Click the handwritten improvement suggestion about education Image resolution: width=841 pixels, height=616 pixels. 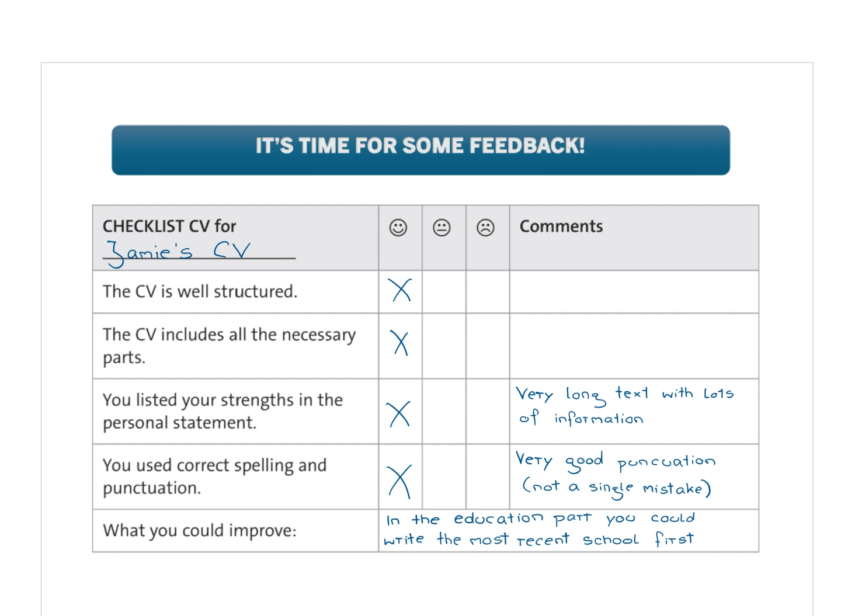[x=540, y=530]
